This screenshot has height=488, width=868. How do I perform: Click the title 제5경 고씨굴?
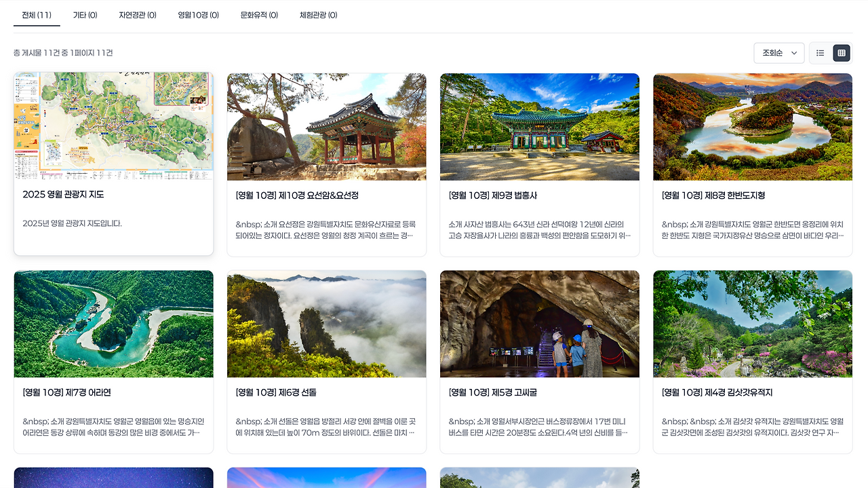(x=493, y=392)
